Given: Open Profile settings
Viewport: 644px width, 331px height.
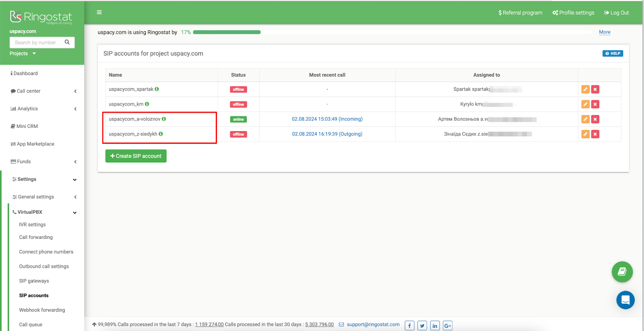Looking at the screenshot, I should (x=573, y=13).
